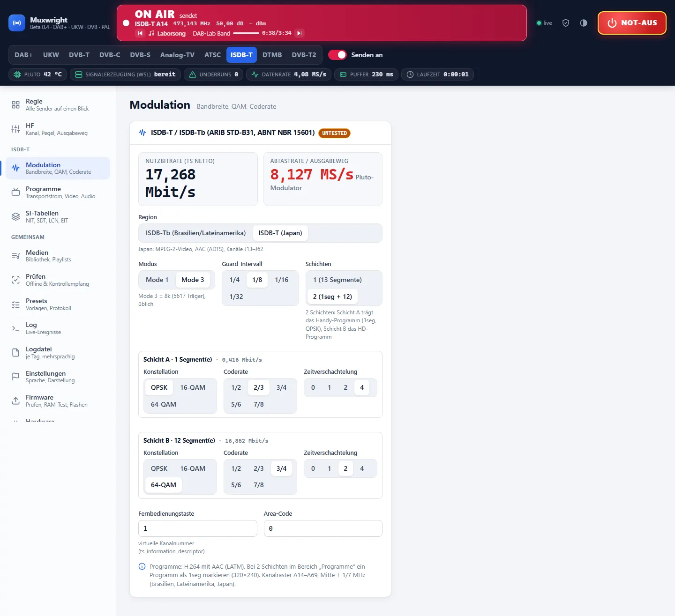Click the Muxwright broadcast logo icon
675x616 pixels.
[x=17, y=23]
